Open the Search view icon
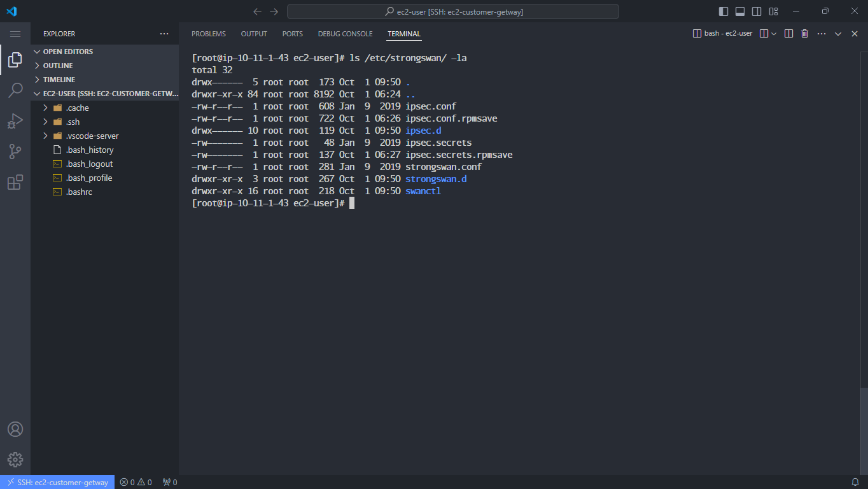 click(15, 90)
